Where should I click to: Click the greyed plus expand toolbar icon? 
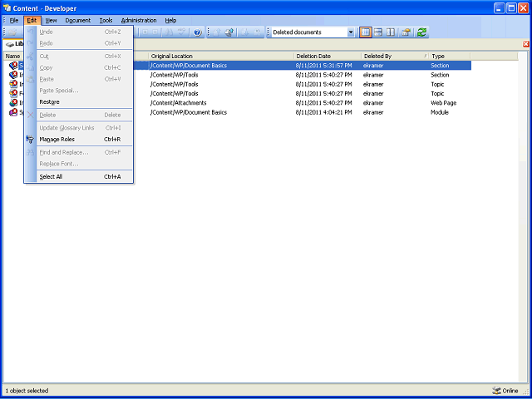(x=145, y=32)
